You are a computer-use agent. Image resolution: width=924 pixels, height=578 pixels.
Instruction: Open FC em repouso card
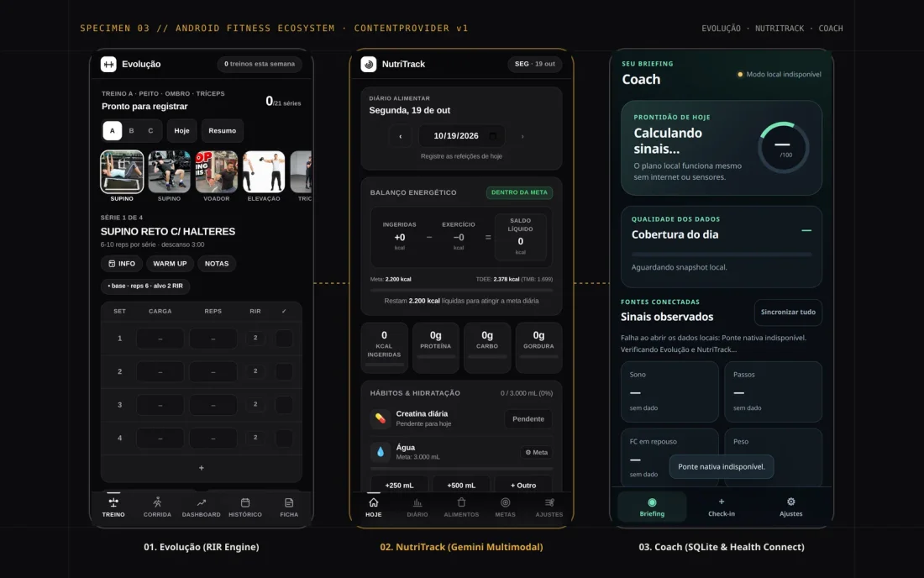[x=669, y=457]
